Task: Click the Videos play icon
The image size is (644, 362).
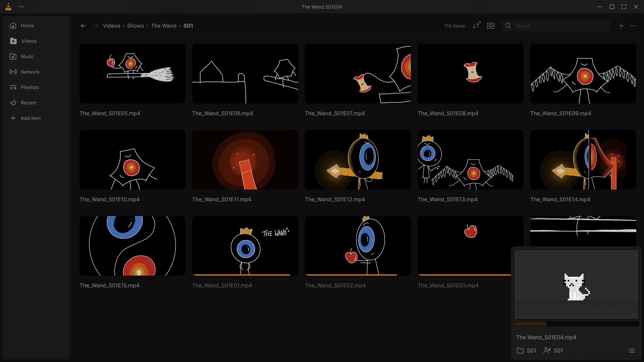Action: coord(13,41)
